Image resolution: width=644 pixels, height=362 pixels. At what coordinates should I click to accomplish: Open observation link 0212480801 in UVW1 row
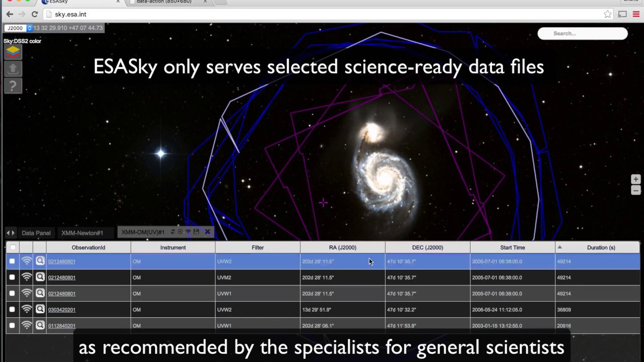62,294
